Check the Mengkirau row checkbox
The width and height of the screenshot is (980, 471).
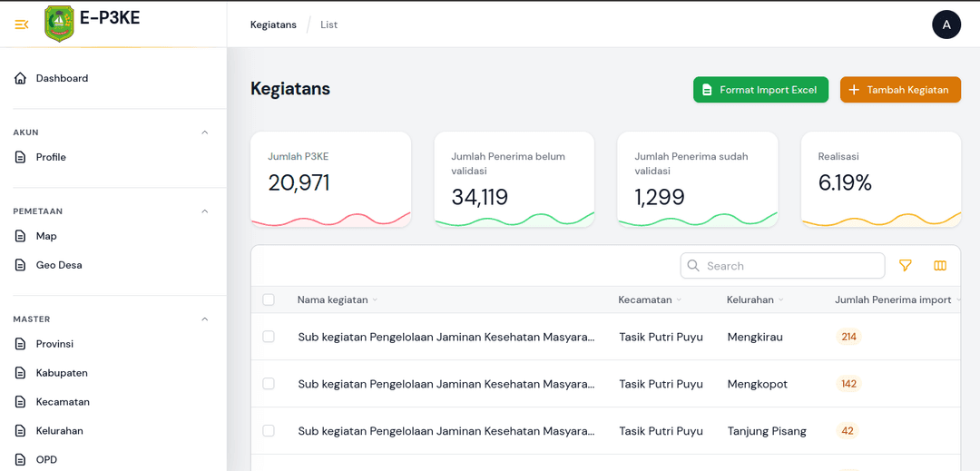[269, 337]
